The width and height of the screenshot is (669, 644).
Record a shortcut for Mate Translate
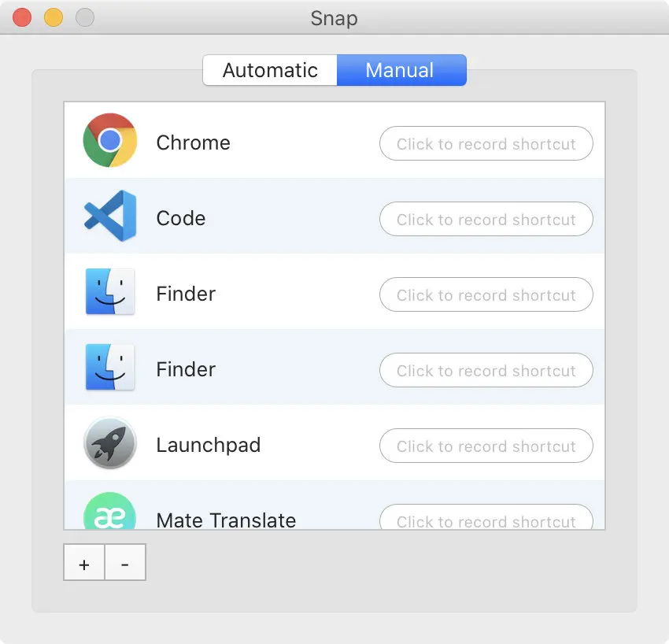(x=486, y=516)
